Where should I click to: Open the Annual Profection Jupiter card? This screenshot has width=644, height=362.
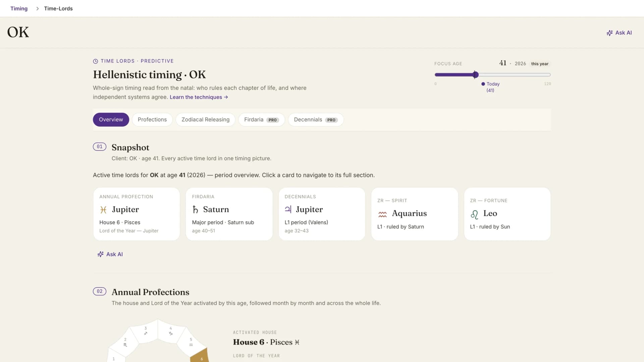tap(137, 214)
